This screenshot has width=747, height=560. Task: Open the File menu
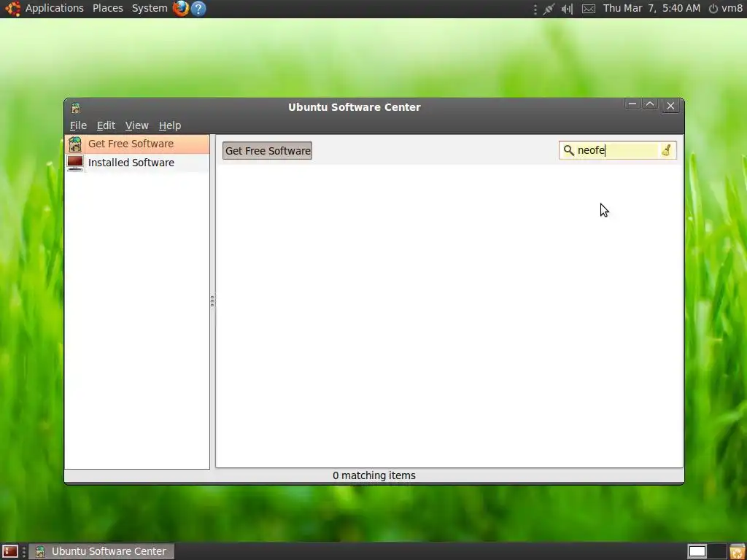(78, 125)
